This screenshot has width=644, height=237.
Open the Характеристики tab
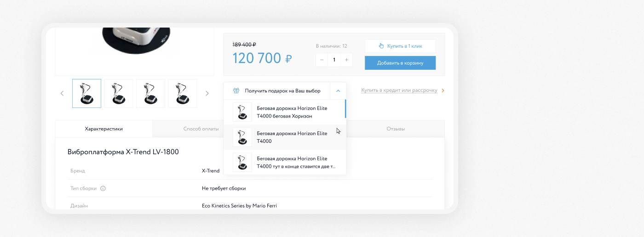[x=104, y=129]
